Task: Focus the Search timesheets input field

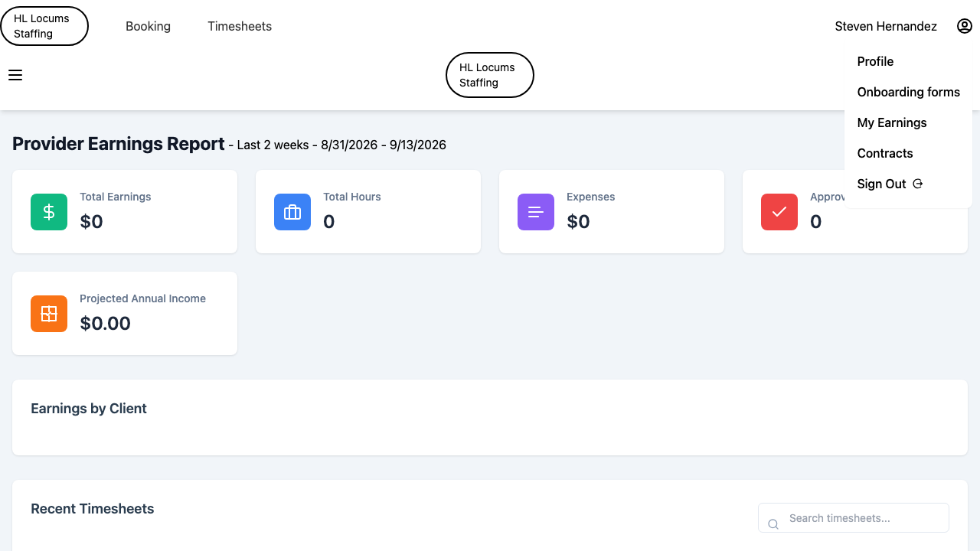Action: click(854, 518)
